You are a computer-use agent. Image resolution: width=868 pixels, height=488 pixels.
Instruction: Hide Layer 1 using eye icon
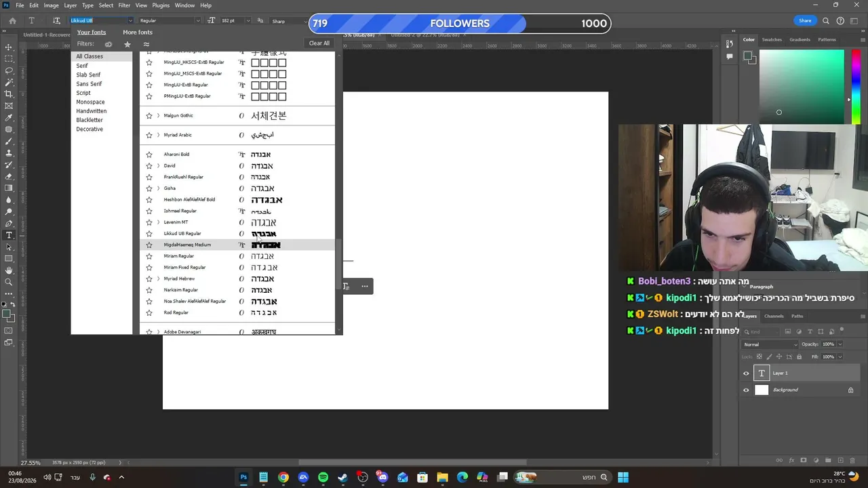(746, 373)
